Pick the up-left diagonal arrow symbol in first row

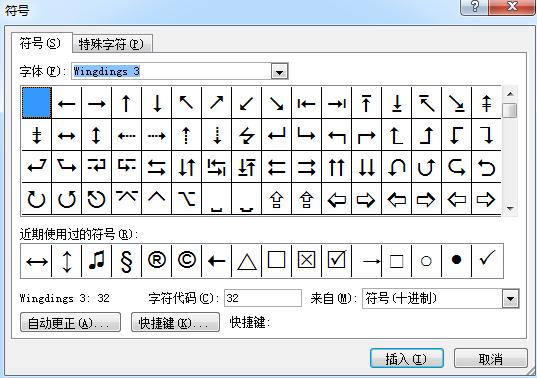coord(186,103)
